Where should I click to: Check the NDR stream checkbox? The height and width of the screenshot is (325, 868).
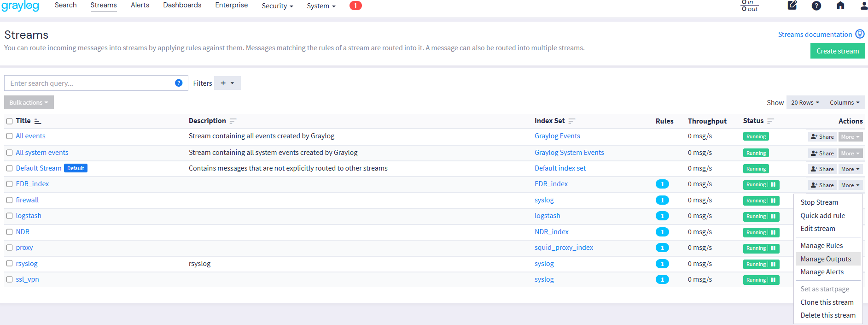(x=9, y=232)
